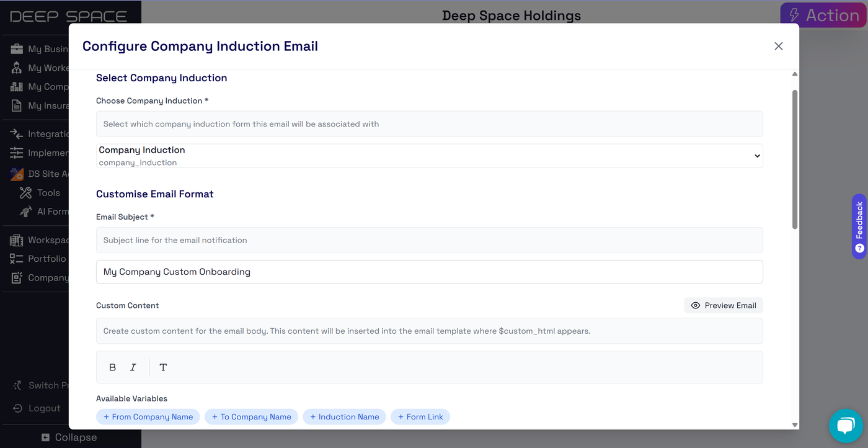Open the Company Induction dropdown
This screenshot has height=448, width=868.
429,156
